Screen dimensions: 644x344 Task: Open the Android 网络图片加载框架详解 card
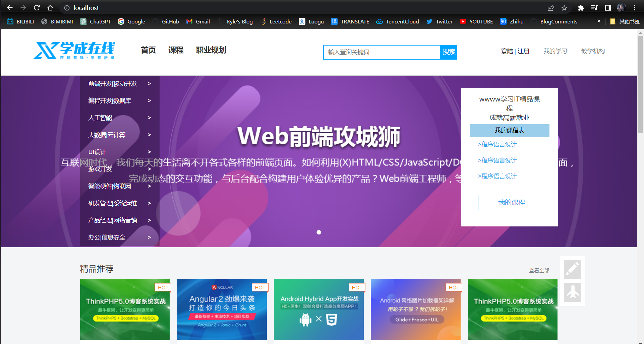click(x=416, y=309)
